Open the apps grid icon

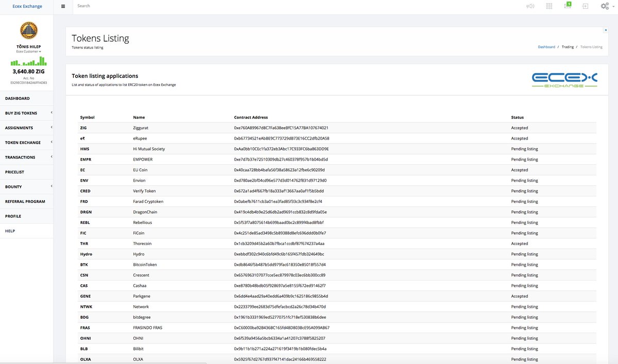550,6
